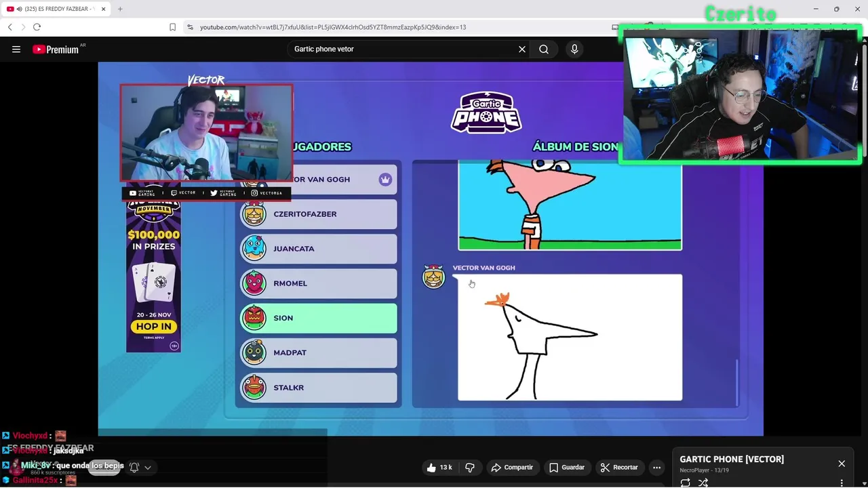Click VECTOR VAN GOGH author label

484,268
